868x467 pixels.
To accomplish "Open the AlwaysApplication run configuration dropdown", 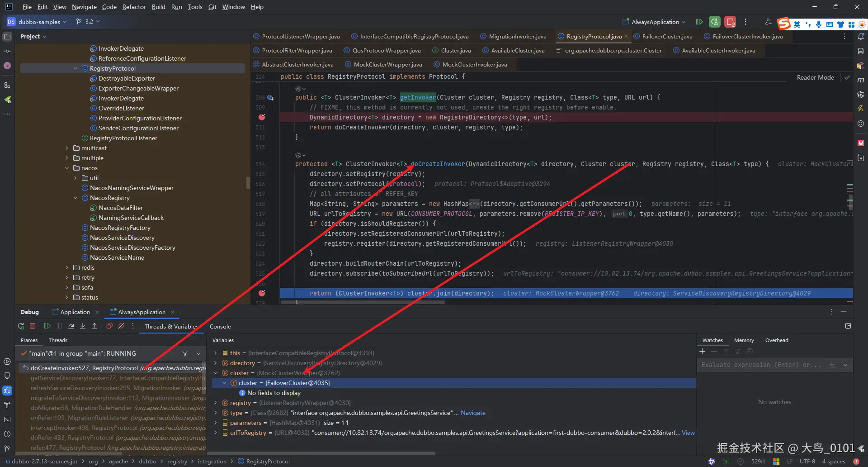I will [x=654, y=22].
